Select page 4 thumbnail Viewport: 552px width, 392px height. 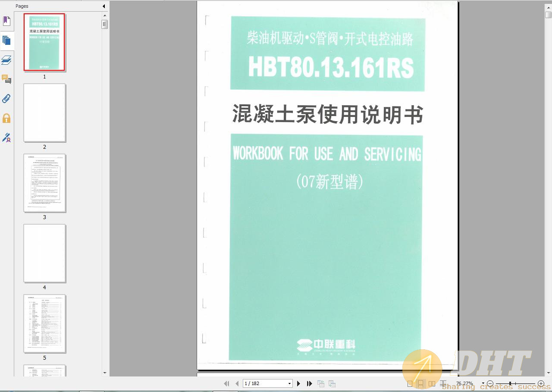(44, 253)
